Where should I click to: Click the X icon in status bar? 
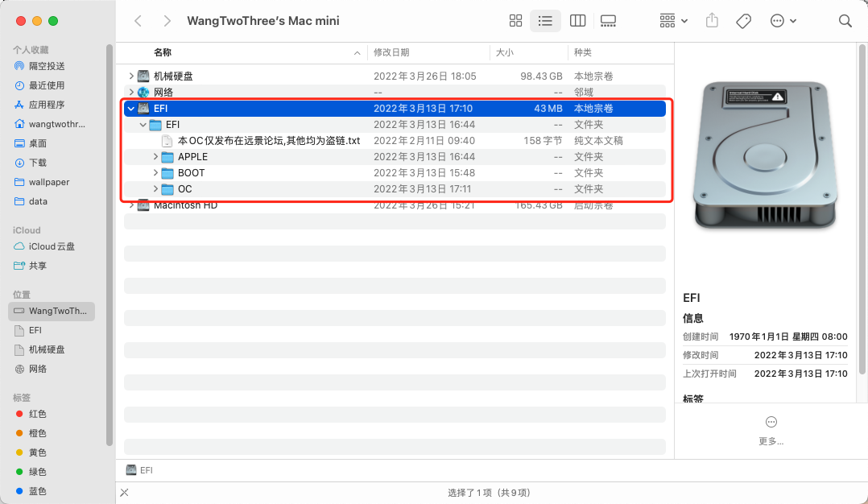[x=125, y=493]
